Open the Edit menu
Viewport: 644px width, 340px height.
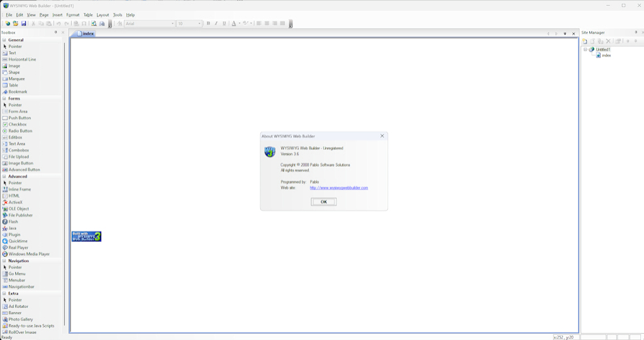(19, 15)
